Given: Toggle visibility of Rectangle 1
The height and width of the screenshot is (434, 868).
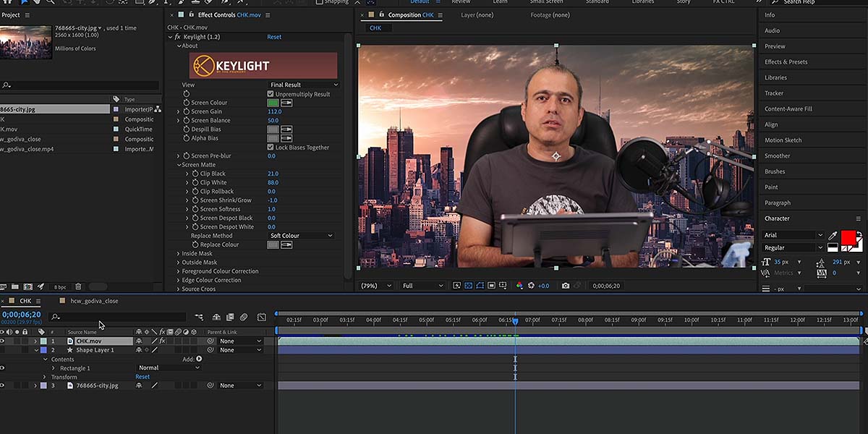Looking at the screenshot, I should point(2,368).
